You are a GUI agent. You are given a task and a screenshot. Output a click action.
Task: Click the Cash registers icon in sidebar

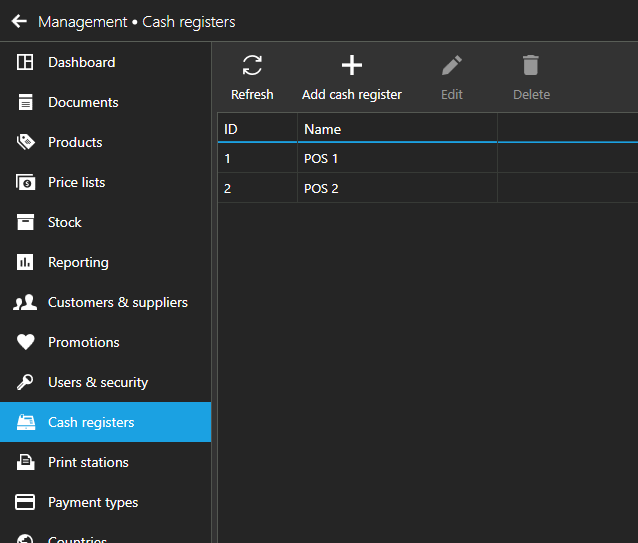coord(26,422)
